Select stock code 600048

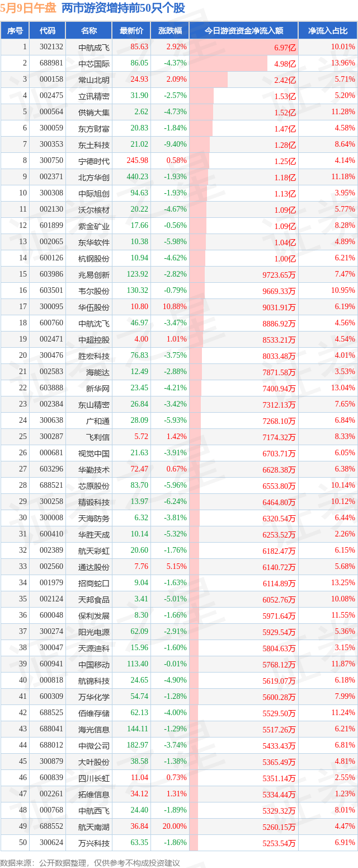pyautogui.click(x=51, y=615)
